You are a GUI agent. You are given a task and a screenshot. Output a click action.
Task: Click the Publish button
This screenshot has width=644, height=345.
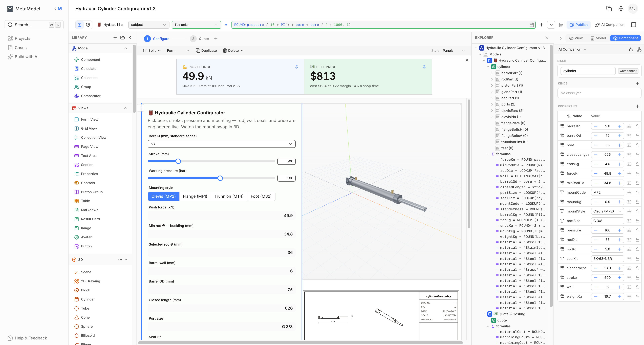click(578, 25)
